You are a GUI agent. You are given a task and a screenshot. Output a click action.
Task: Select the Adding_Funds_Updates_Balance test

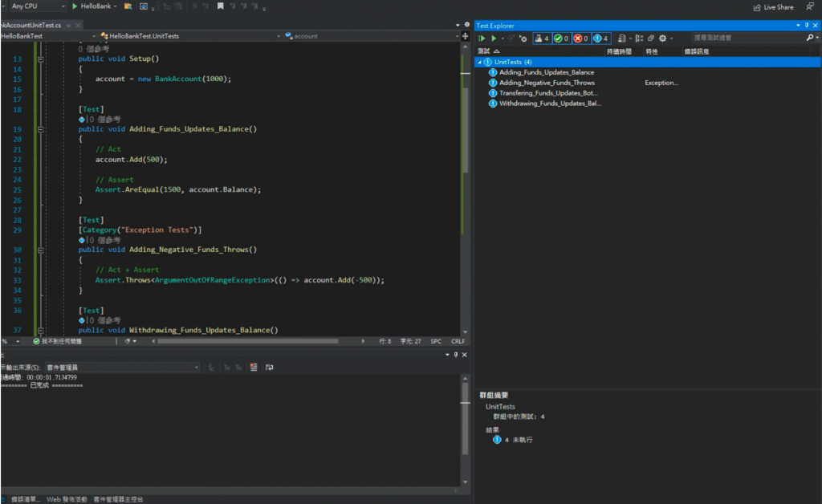pyautogui.click(x=546, y=72)
